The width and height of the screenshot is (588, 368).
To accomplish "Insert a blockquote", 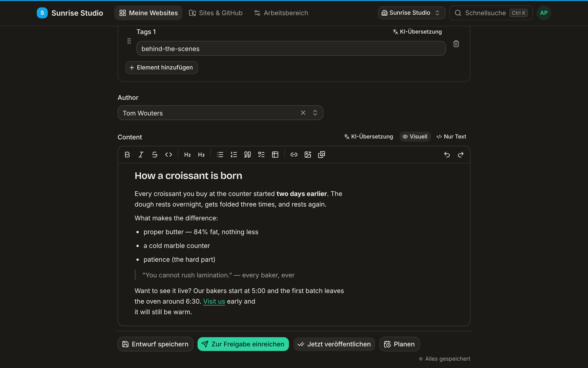I will 248,155.
